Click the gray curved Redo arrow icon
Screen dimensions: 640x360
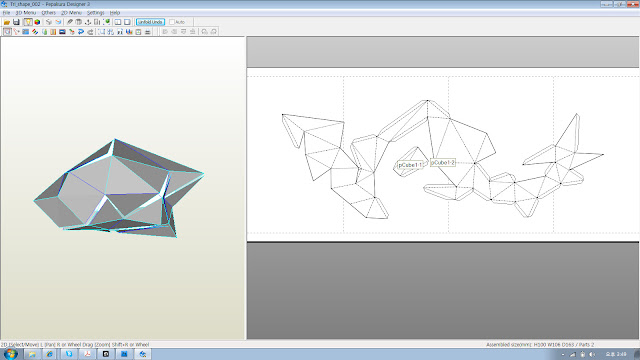coord(90,31)
